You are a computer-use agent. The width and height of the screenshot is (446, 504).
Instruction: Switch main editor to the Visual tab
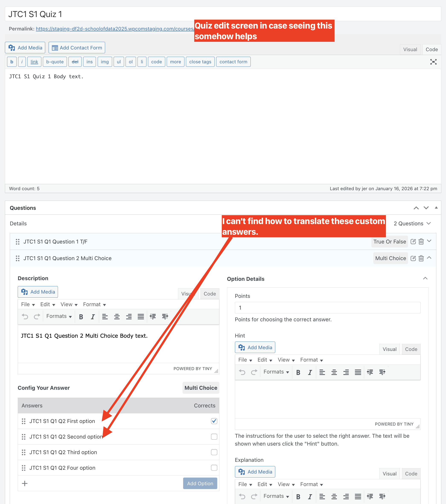point(410,49)
